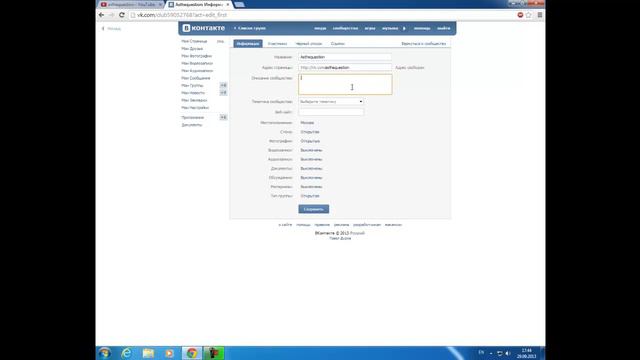The image size is (640, 360).
Task: Open Мои Фотографии in the sidebar
Action: click(x=196, y=56)
